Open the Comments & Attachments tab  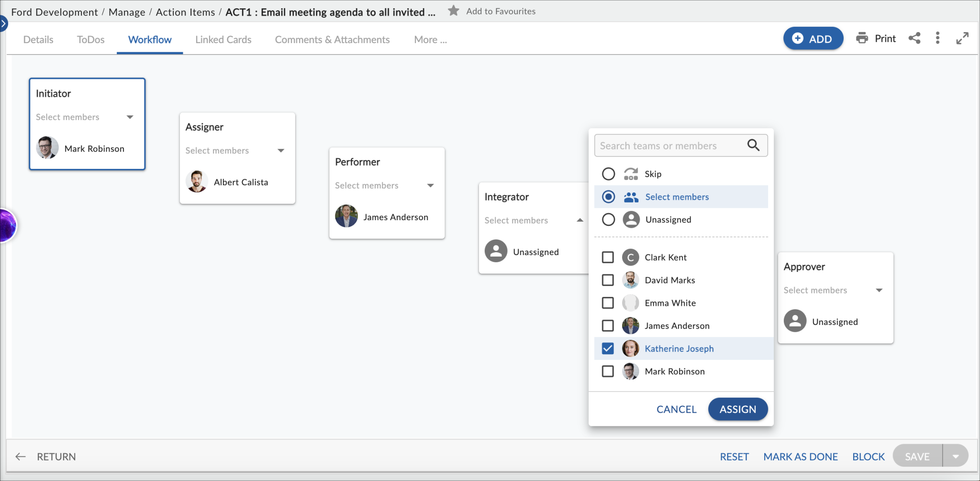click(332, 39)
